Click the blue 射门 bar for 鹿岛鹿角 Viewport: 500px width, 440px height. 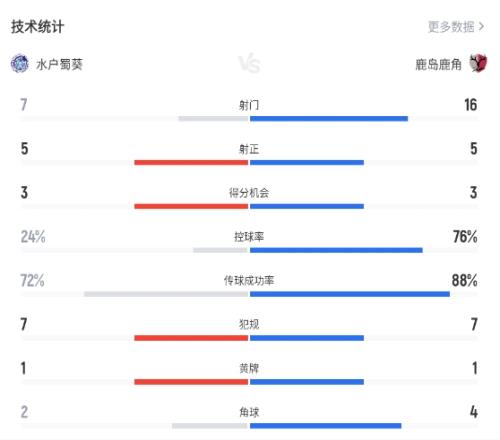pos(329,119)
